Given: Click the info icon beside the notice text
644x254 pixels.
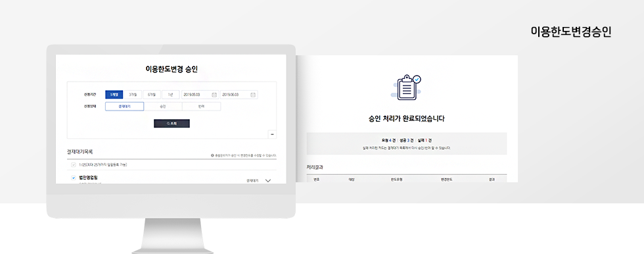Looking at the screenshot, I should [x=212, y=155].
